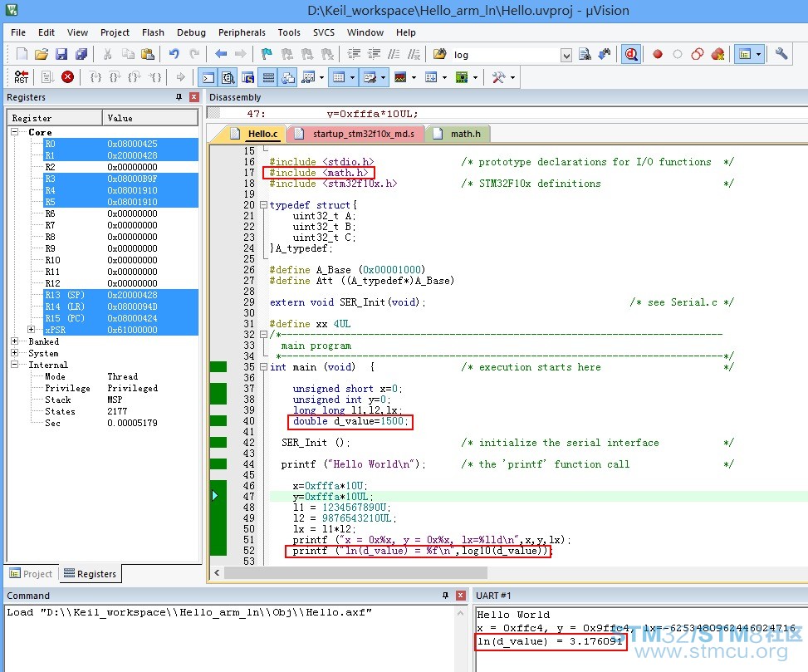Viewport: 808px width, 672px height.
Task: Open the Flash menu
Action: [153, 32]
